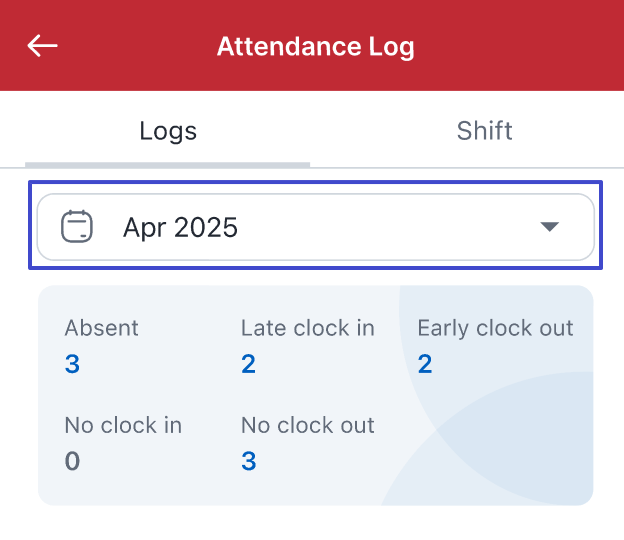Go back using the arrow icon
624x540 pixels.
43,46
